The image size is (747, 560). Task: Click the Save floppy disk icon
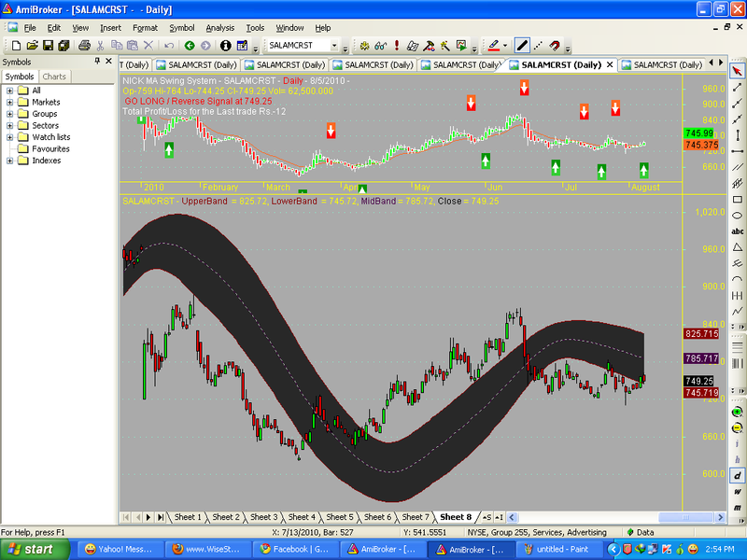48,46
